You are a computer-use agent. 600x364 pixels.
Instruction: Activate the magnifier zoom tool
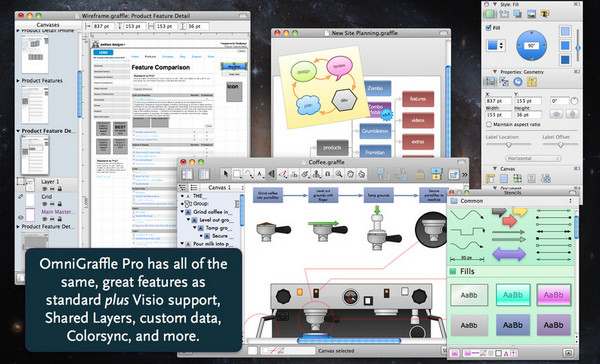pyautogui.click(x=339, y=174)
